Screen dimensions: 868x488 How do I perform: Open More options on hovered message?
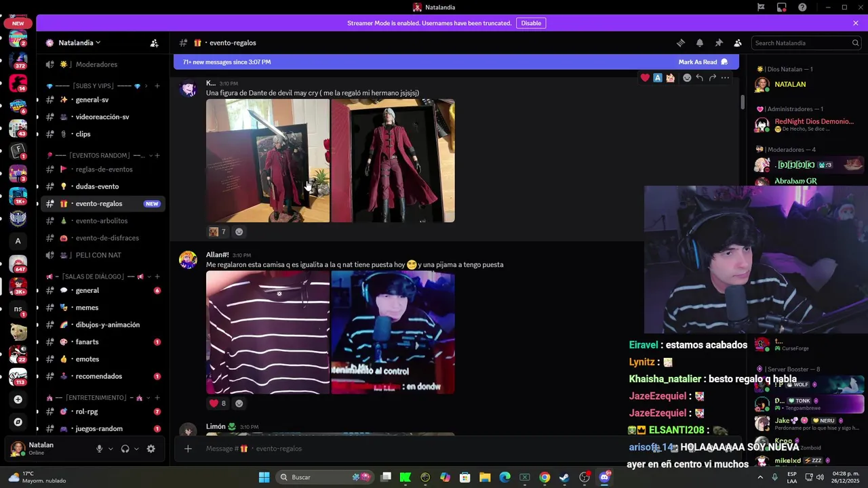(x=726, y=78)
